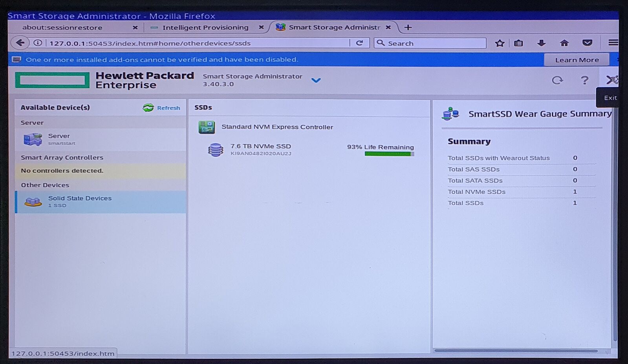Click the bookmark star icon
This screenshot has width=628, height=364.
pyautogui.click(x=500, y=43)
